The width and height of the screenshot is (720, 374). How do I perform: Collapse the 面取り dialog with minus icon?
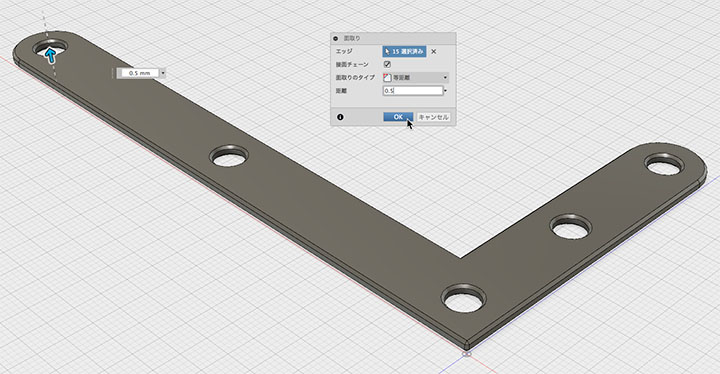(x=335, y=39)
